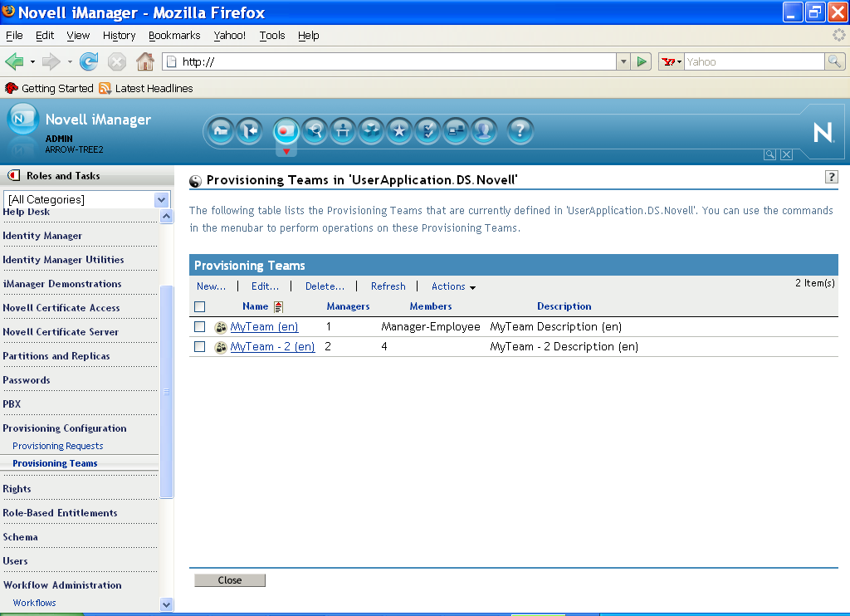The height and width of the screenshot is (616, 850).
Task: Open the Getting Started bookmark
Action: tap(49, 88)
